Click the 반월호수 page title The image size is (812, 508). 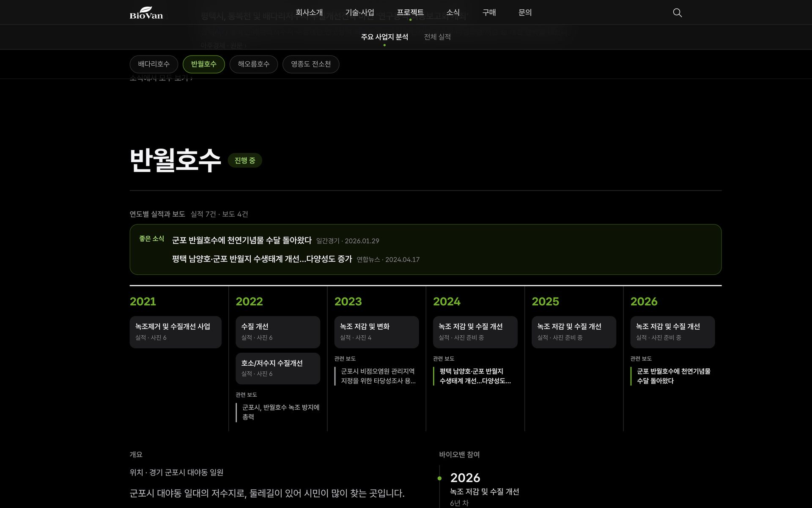pyautogui.click(x=175, y=160)
